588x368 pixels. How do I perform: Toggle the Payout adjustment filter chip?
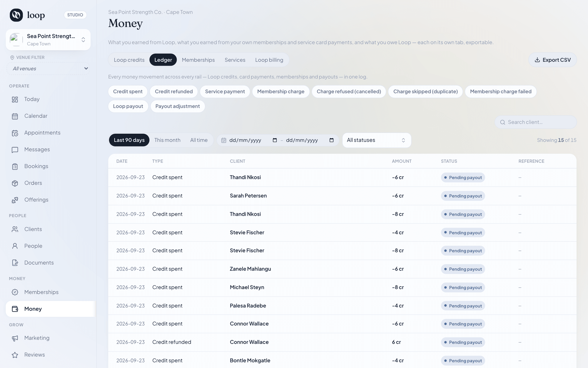(x=178, y=106)
